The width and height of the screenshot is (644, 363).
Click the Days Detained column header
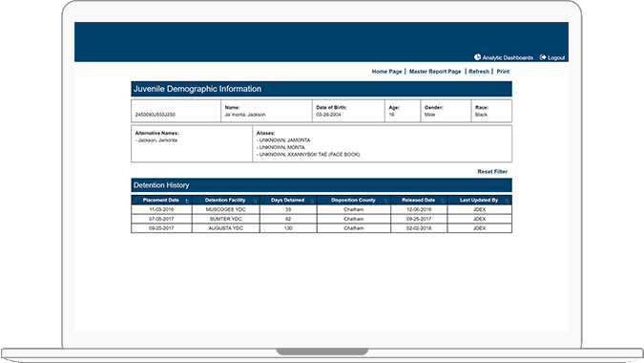click(287, 201)
